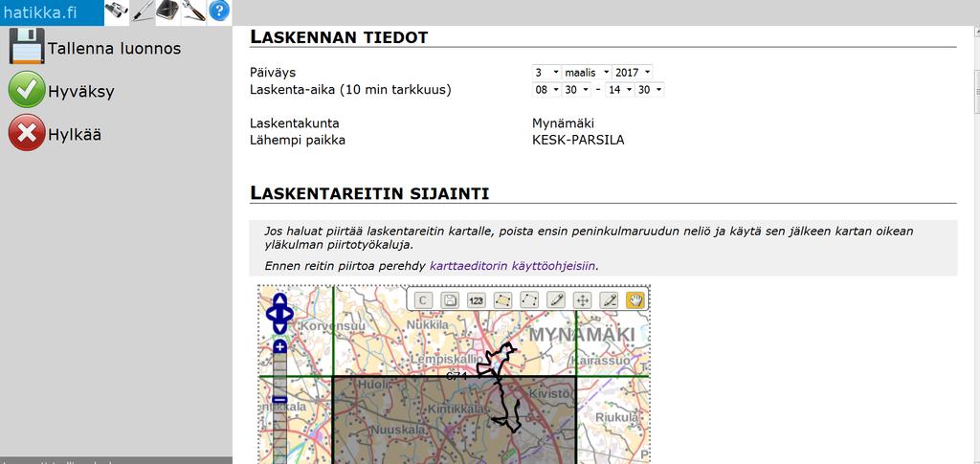Click the KESK-PARSILA place value

pos(578,140)
